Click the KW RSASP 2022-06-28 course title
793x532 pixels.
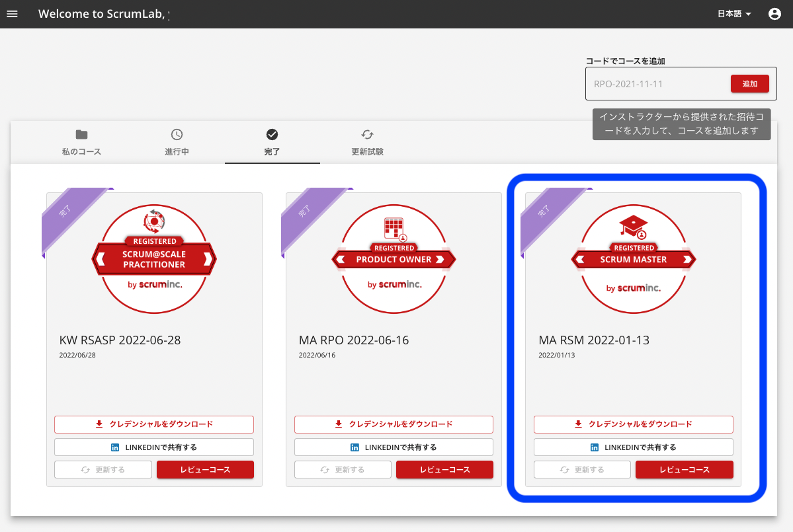[120, 340]
